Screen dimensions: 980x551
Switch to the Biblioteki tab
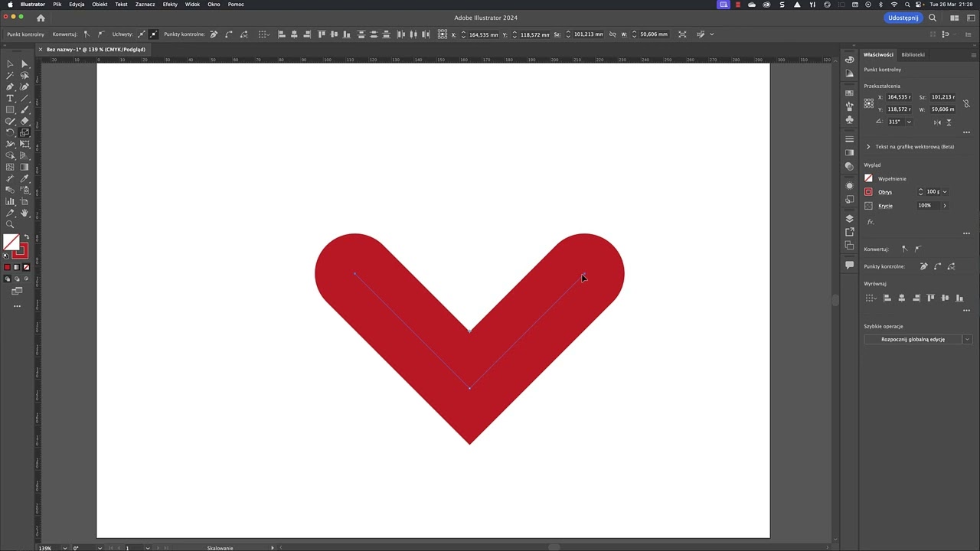(x=913, y=54)
